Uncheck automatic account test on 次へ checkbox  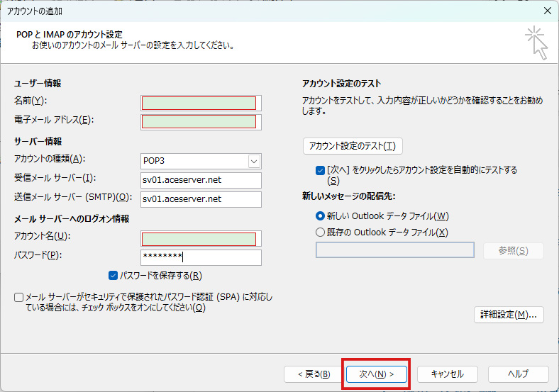[x=320, y=170]
